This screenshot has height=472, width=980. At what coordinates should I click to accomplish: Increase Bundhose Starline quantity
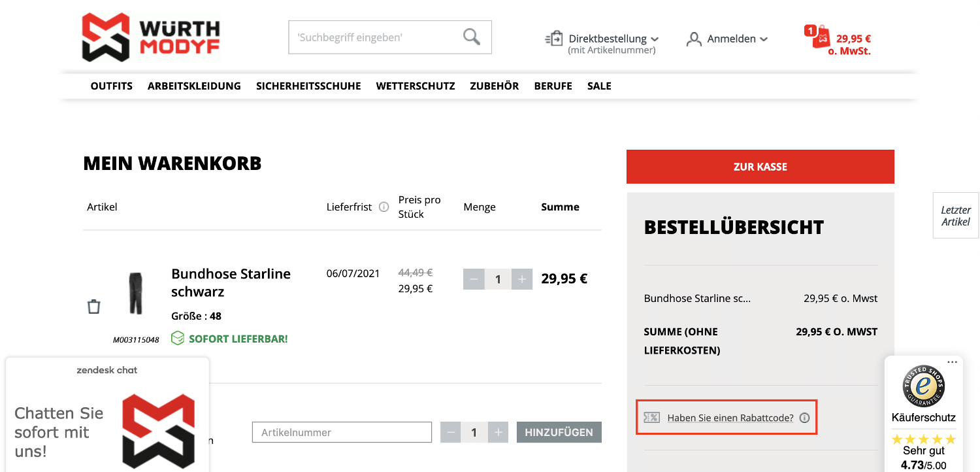point(522,279)
